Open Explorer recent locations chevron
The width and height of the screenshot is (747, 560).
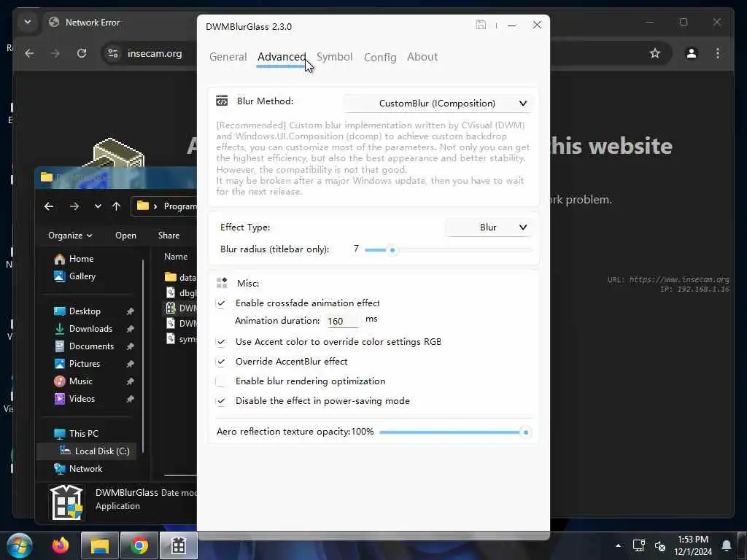click(x=98, y=206)
